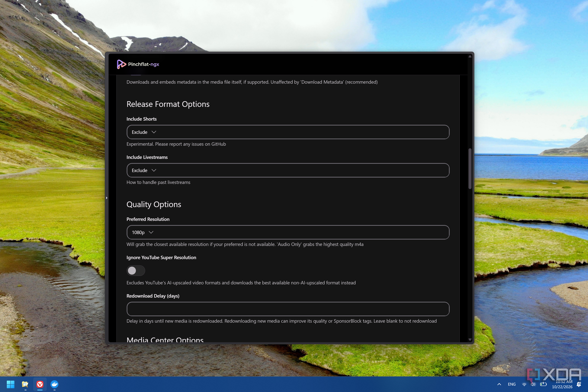
Task: Open the volume tray icon
Action: 533,384
